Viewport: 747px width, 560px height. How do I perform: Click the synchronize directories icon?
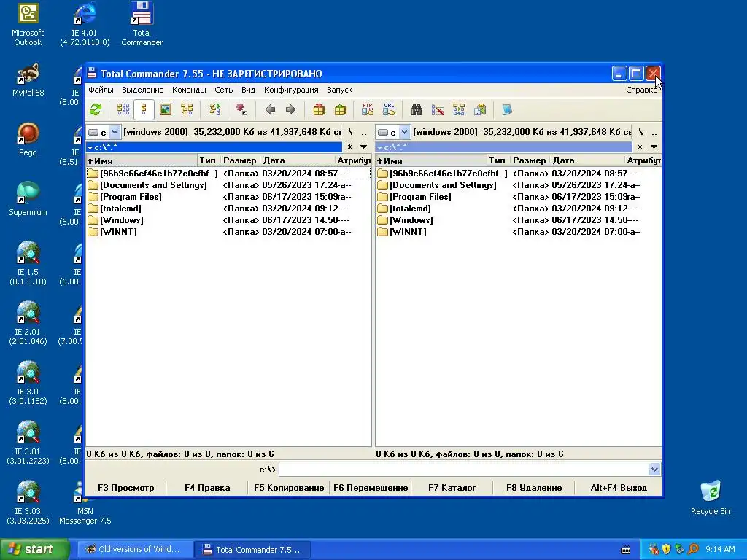click(459, 110)
